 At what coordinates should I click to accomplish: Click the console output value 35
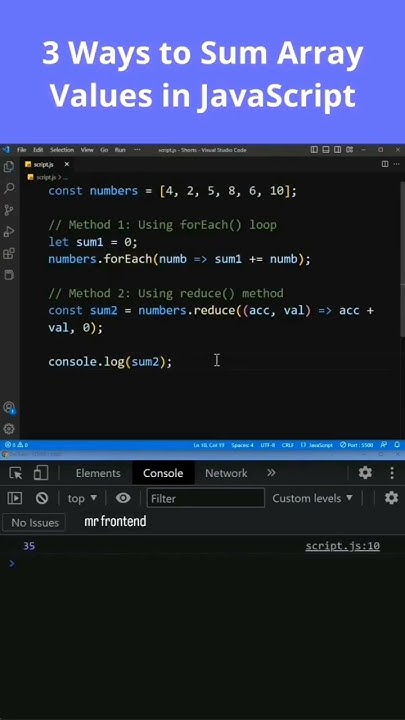pyautogui.click(x=29, y=546)
